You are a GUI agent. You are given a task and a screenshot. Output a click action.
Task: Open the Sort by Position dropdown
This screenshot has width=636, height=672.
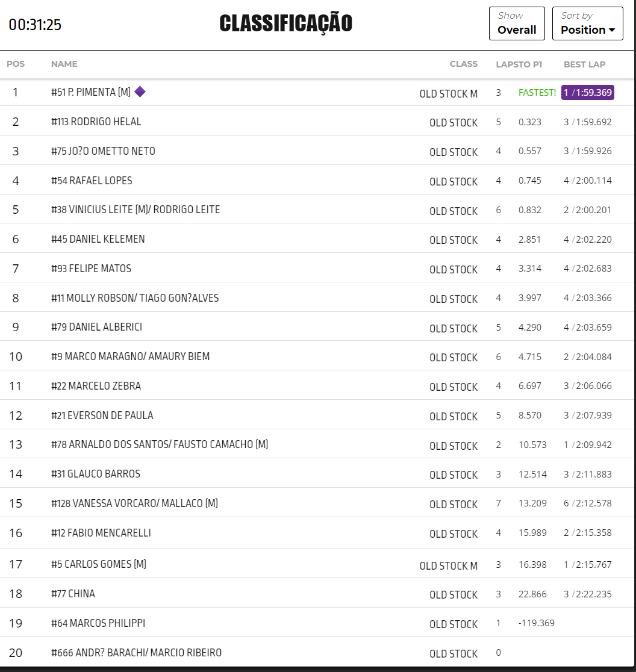[x=587, y=23]
